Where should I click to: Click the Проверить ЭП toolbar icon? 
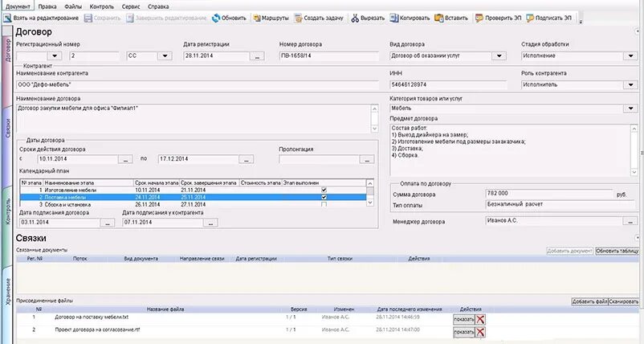pos(479,18)
